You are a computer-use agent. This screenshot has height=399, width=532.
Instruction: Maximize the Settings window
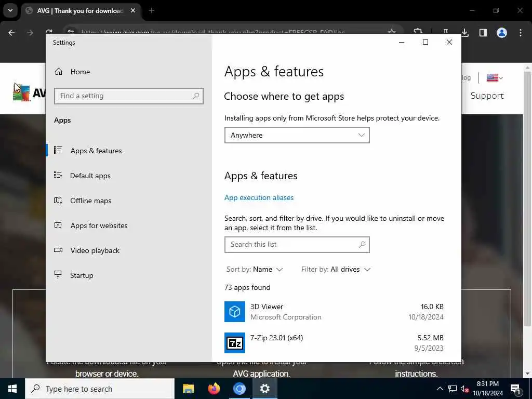pyautogui.click(x=425, y=42)
